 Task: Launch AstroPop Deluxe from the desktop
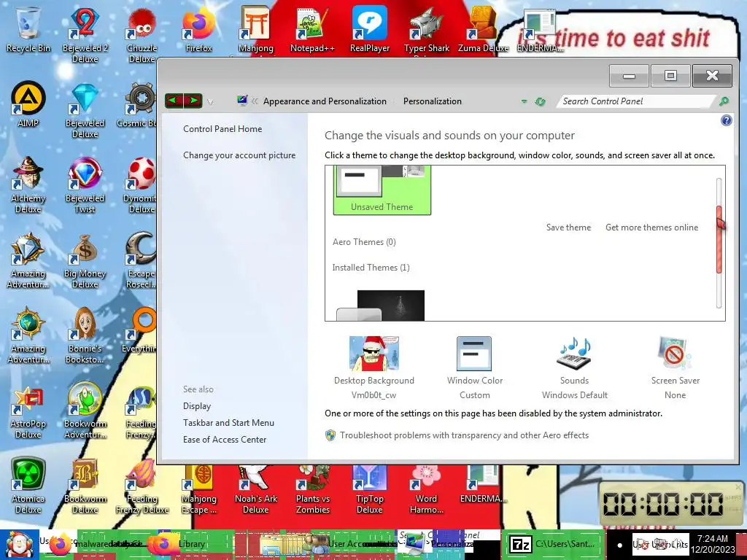pyautogui.click(x=28, y=411)
